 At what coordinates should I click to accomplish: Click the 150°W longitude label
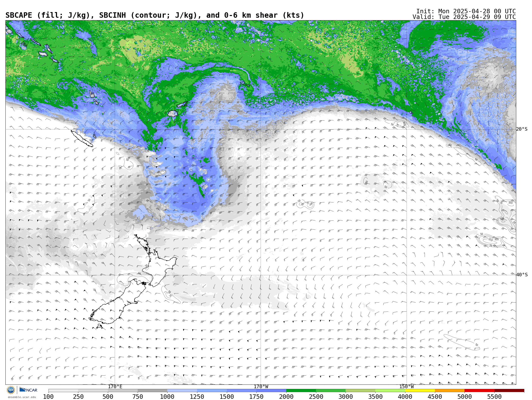pos(406,386)
